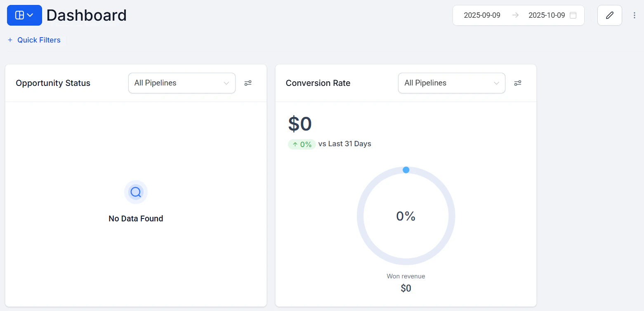Click the Quick Filters link

coord(39,40)
